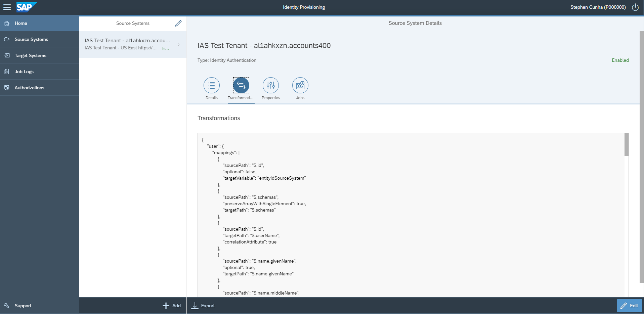This screenshot has width=644, height=314.
Task: Click the Jobs tab label
Action: pos(300,98)
